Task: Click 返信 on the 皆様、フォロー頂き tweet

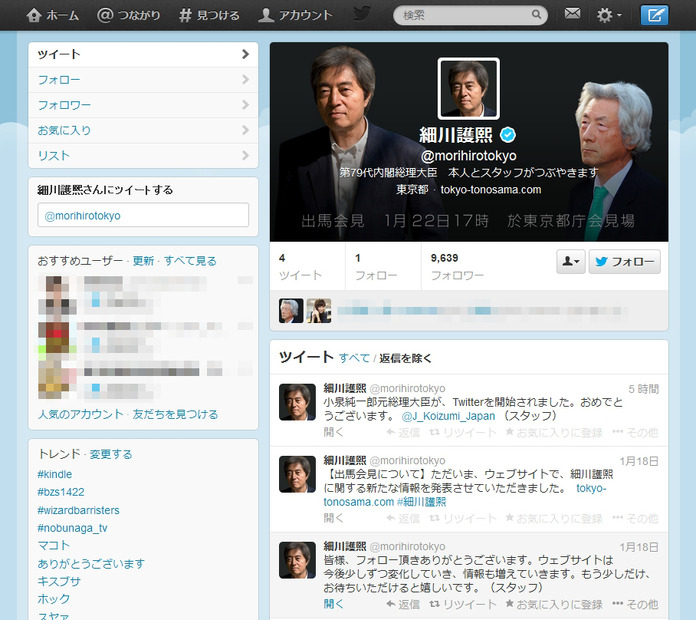Action: tap(403, 604)
